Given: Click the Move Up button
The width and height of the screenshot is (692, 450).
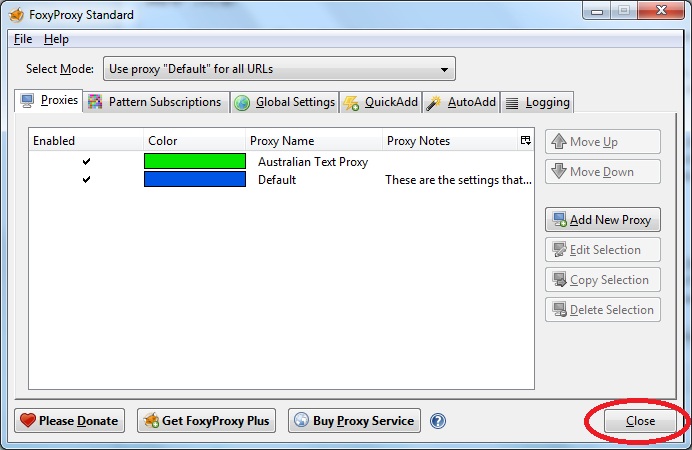Looking at the screenshot, I should tap(603, 142).
